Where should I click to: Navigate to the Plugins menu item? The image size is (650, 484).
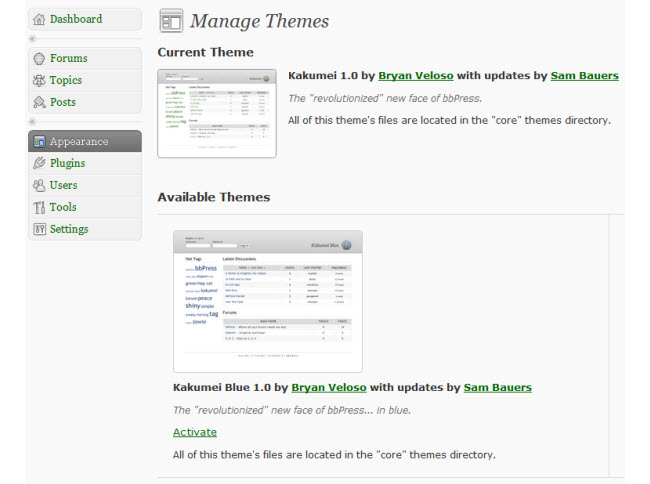[x=85, y=163]
